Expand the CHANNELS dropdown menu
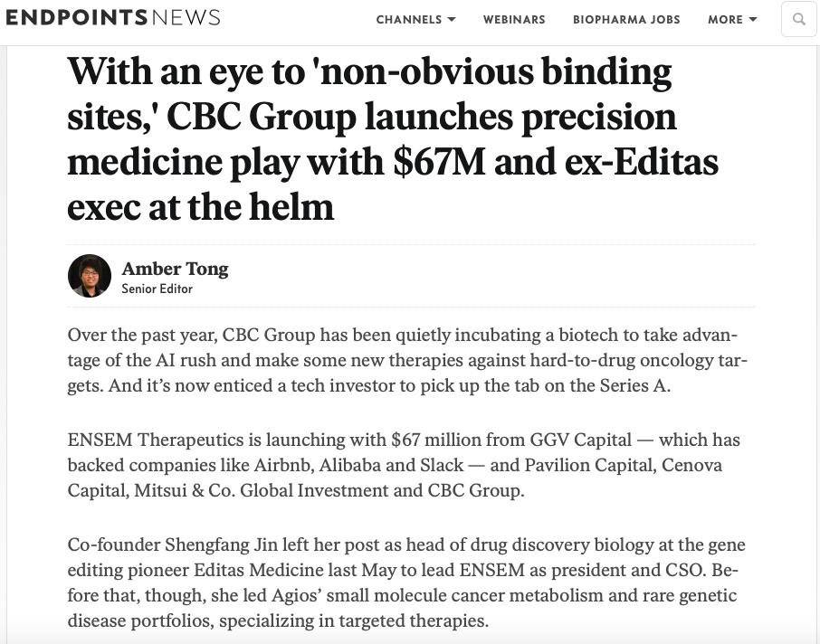The image size is (820, 644). (x=415, y=19)
